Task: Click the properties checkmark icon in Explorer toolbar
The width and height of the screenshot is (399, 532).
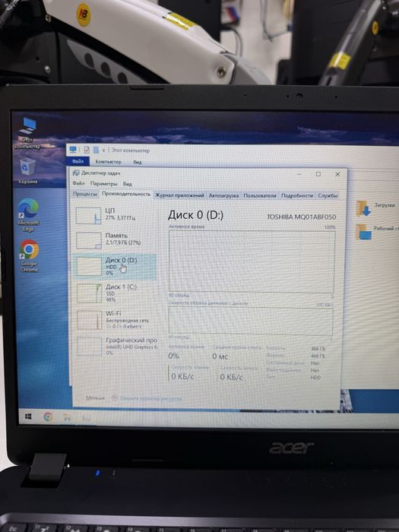Action: [x=87, y=150]
